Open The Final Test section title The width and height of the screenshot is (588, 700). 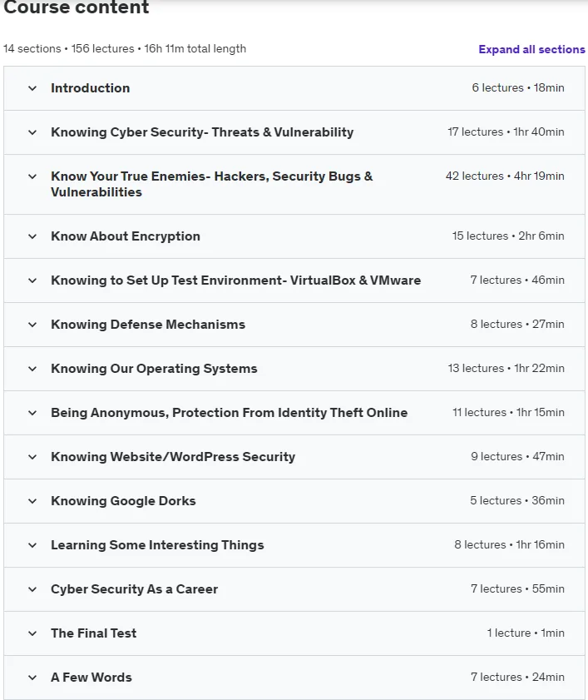(x=94, y=633)
